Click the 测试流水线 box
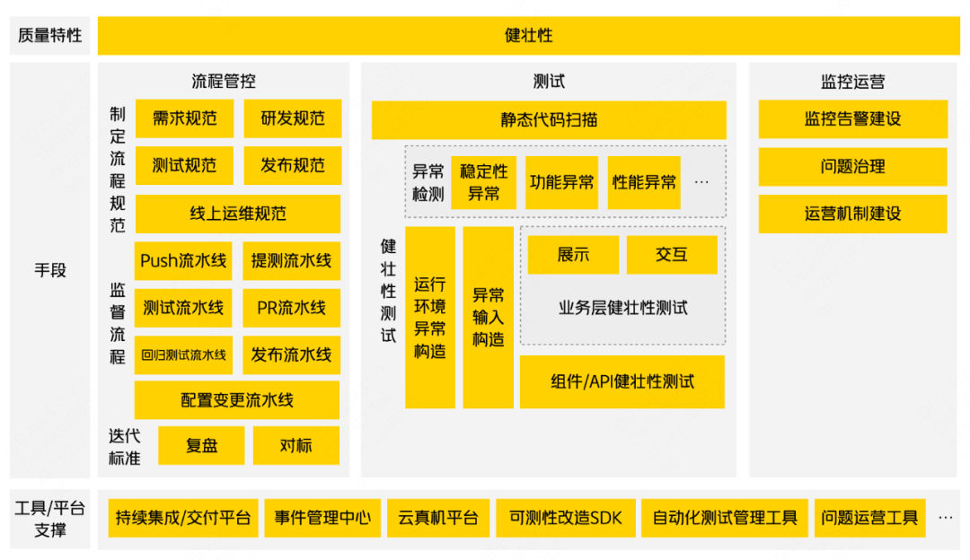The height and width of the screenshot is (560, 970). click(183, 308)
